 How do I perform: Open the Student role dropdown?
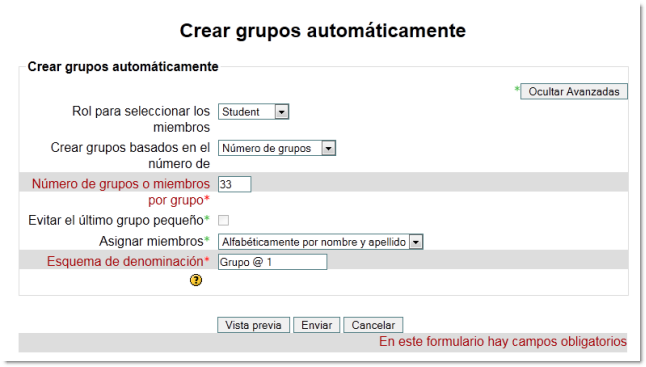(253, 112)
